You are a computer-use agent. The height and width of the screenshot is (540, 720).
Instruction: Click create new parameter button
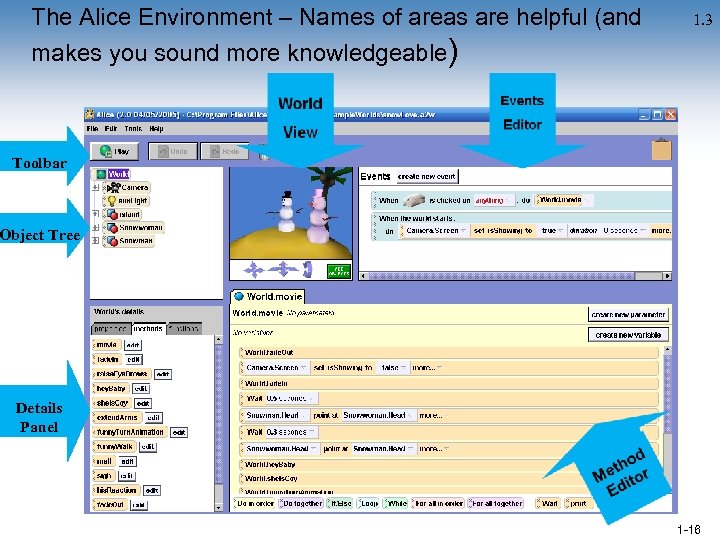click(x=628, y=315)
